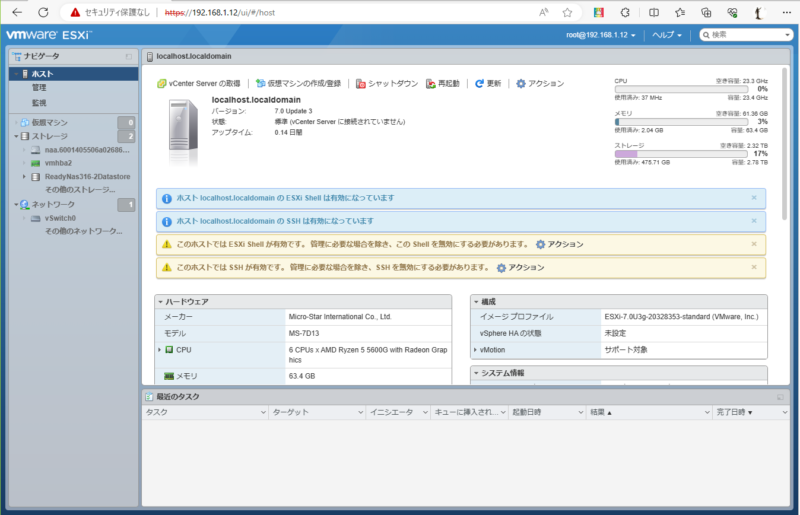Expand the vMotion row
The image size is (800, 515).
tap(476, 350)
